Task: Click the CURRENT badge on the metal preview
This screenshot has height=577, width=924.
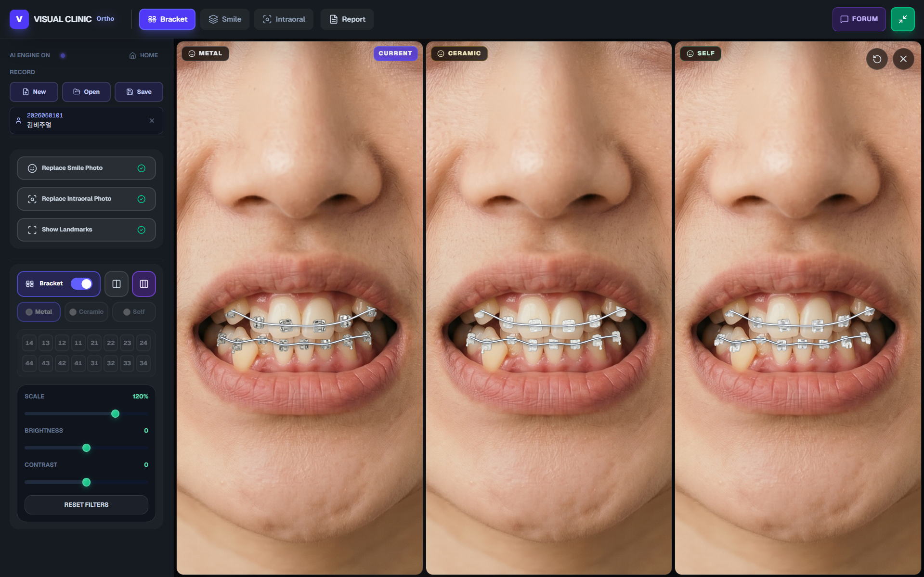Action: click(395, 53)
